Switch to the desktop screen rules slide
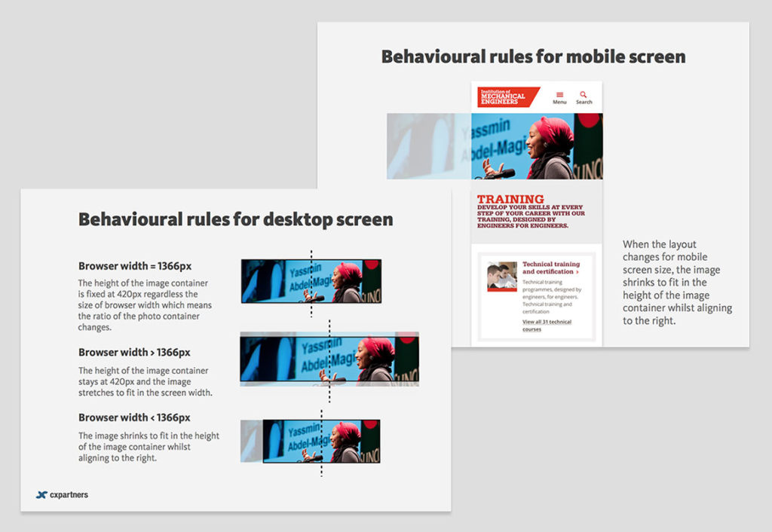Viewport: 772px width, 532px height. (234, 219)
